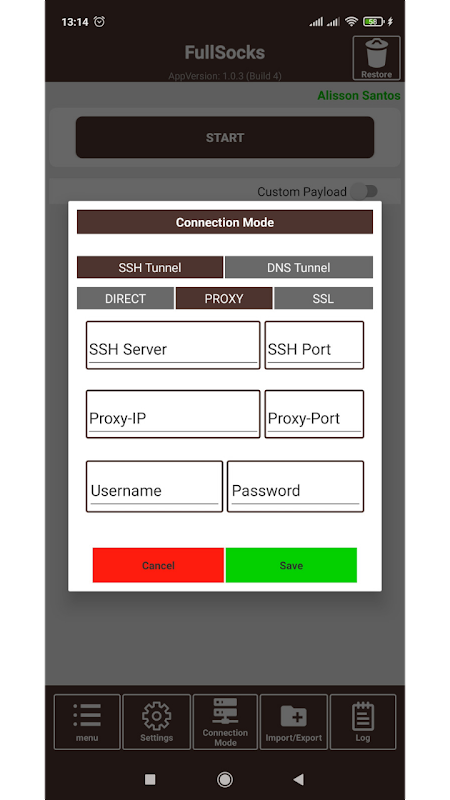Click the 13:14 clock time

click(x=74, y=22)
